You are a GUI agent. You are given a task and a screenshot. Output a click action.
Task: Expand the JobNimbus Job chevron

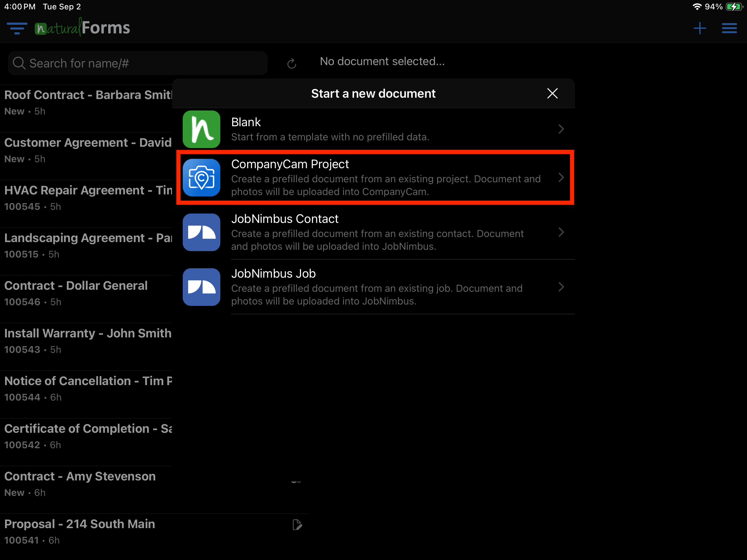[x=561, y=287]
